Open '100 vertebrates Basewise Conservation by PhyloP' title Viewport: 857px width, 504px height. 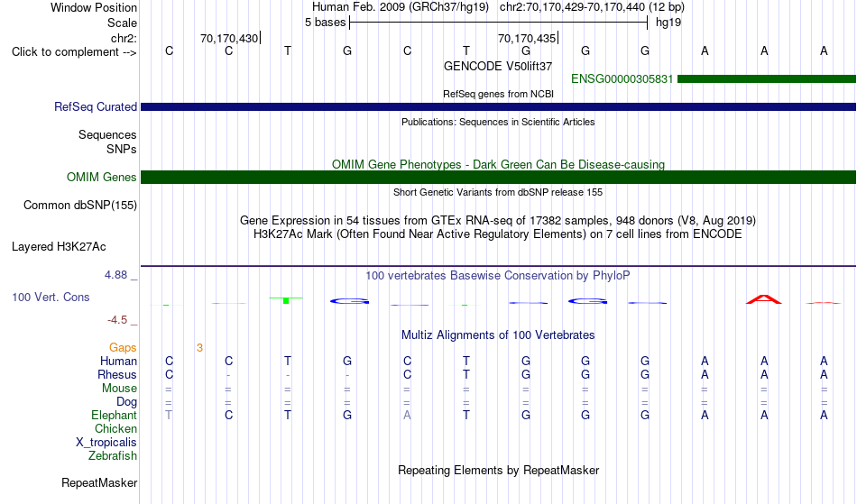point(498,276)
